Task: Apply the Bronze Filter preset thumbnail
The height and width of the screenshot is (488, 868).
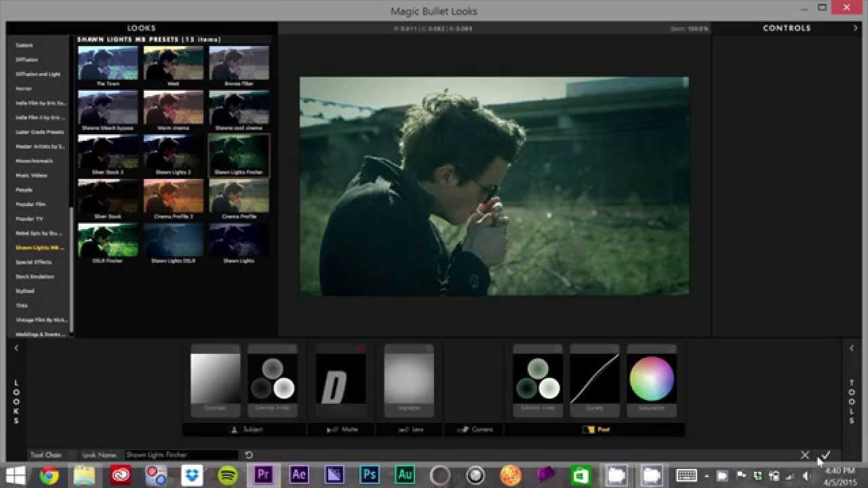Action: (239, 63)
